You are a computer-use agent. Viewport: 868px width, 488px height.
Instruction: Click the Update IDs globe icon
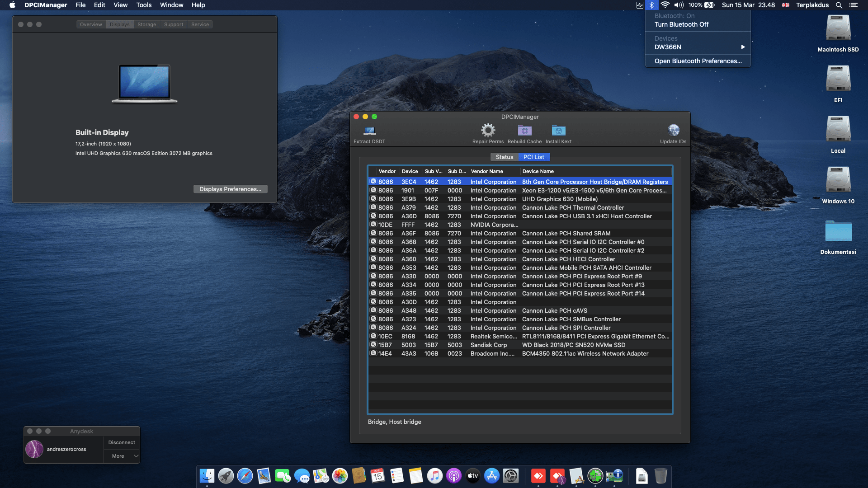tap(673, 131)
